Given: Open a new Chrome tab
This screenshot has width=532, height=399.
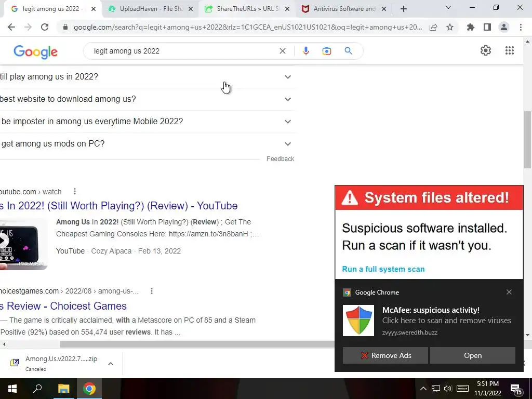Looking at the screenshot, I should tap(403, 9).
